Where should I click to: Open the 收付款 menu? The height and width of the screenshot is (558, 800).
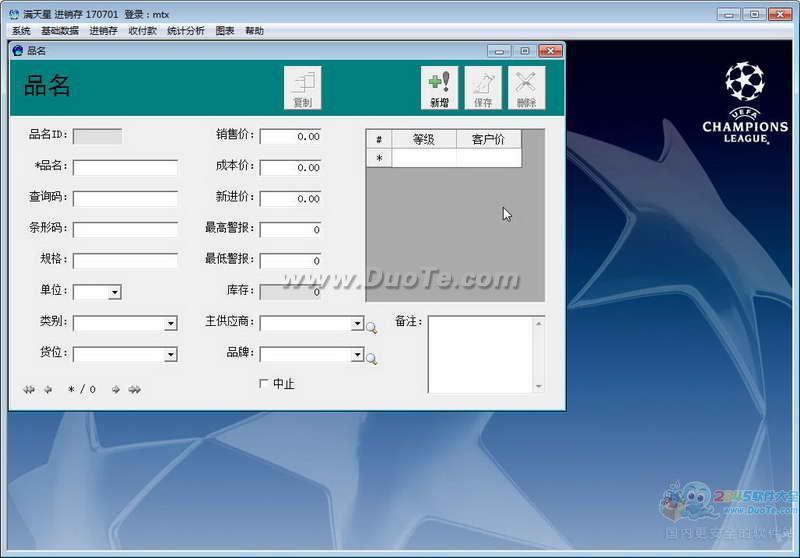click(x=142, y=31)
